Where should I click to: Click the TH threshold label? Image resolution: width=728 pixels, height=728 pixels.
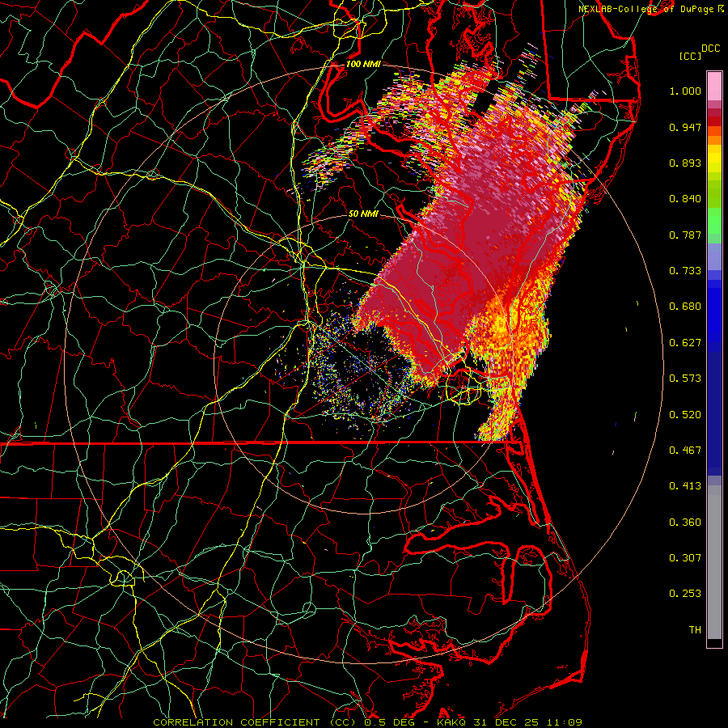tap(695, 629)
